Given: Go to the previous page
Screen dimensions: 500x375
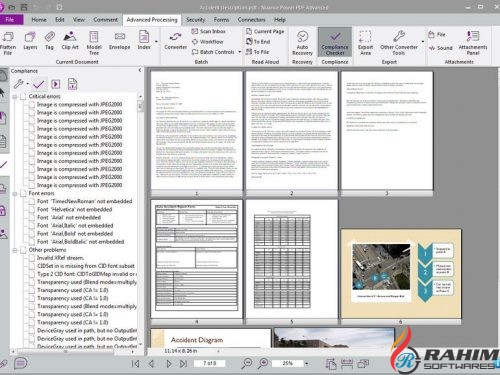Looking at the screenshot, I should coord(151,364).
